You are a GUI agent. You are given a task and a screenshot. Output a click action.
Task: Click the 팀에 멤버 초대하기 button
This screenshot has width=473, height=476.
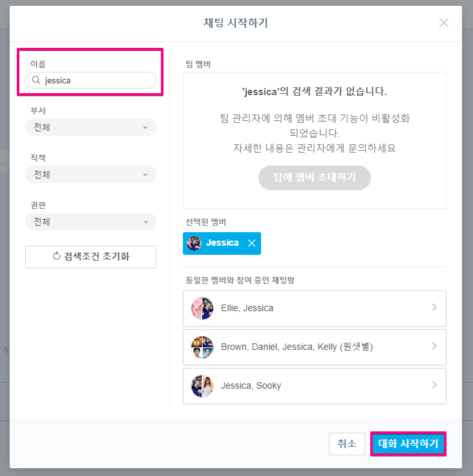(x=315, y=177)
